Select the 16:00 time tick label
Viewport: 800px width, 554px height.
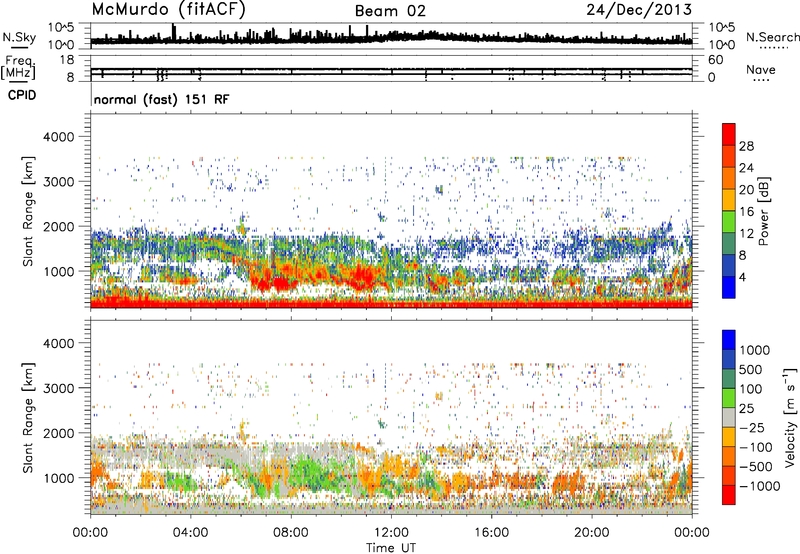tap(491, 533)
